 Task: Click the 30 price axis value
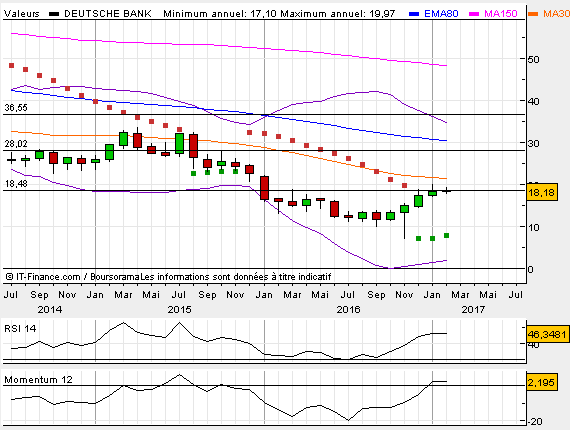(x=533, y=143)
